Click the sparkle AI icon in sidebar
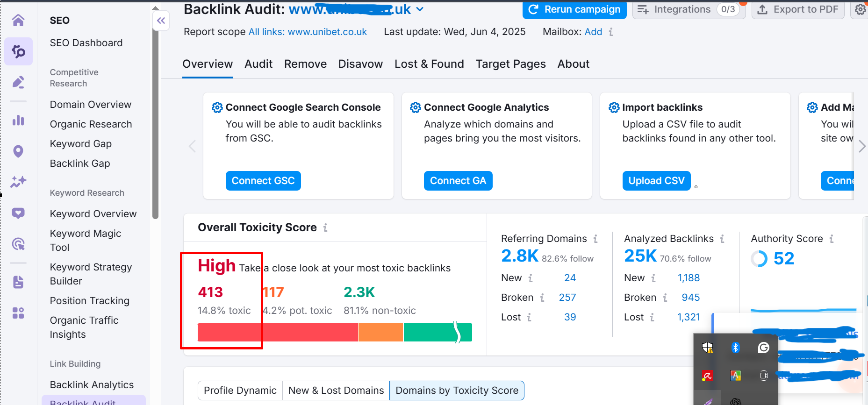The height and width of the screenshot is (405, 868). pyautogui.click(x=18, y=182)
